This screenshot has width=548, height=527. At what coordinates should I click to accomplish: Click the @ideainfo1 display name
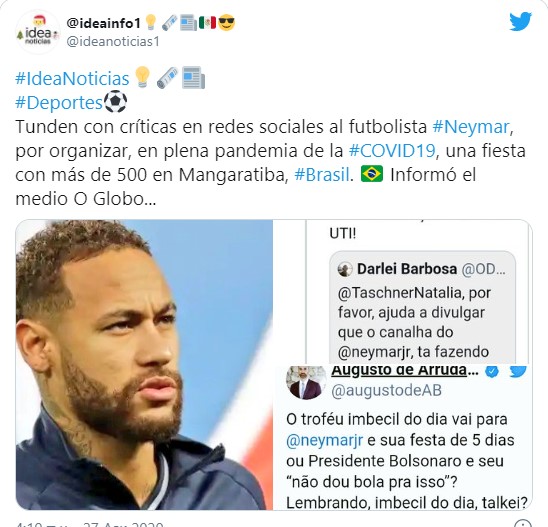(103, 23)
